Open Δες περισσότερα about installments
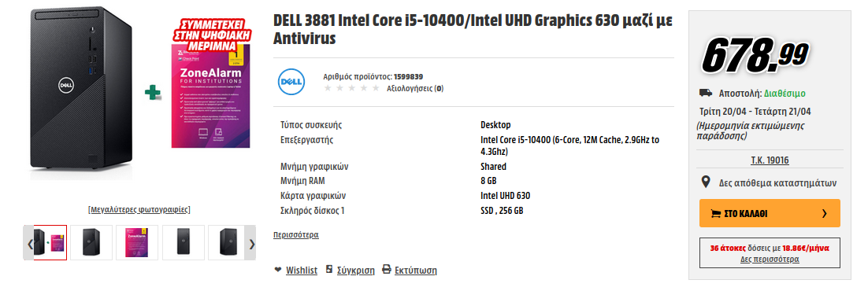This screenshot has height=291, width=868. point(770,259)
